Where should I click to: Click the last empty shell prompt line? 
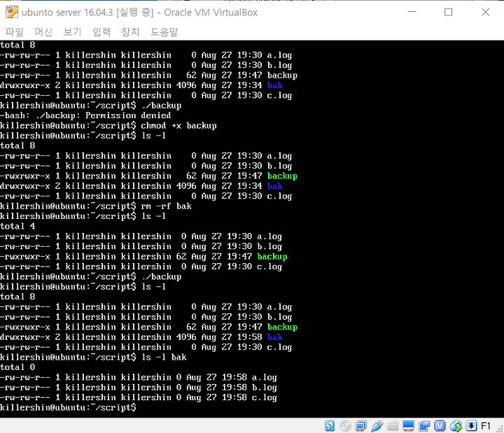point(68,407)
